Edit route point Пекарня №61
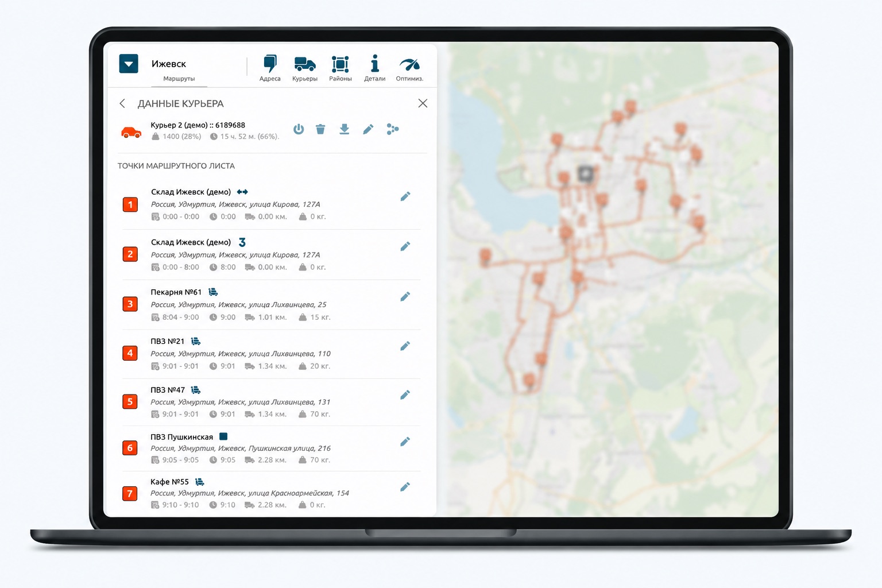Screen dimensions: 882x588 (x=405, y=296)
